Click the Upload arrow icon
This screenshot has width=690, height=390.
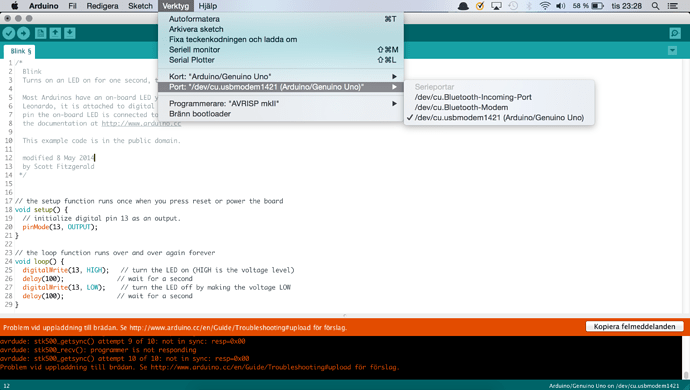(23, 33)
